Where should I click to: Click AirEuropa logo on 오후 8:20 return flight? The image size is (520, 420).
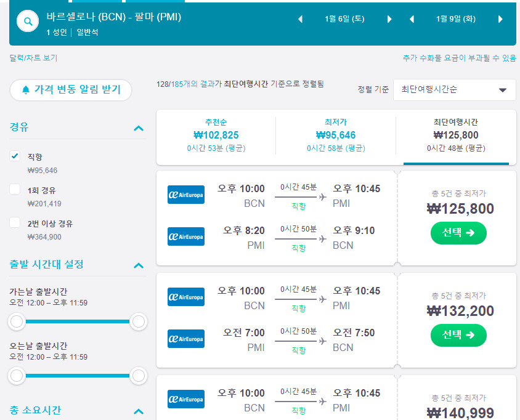tap(186, 236)
